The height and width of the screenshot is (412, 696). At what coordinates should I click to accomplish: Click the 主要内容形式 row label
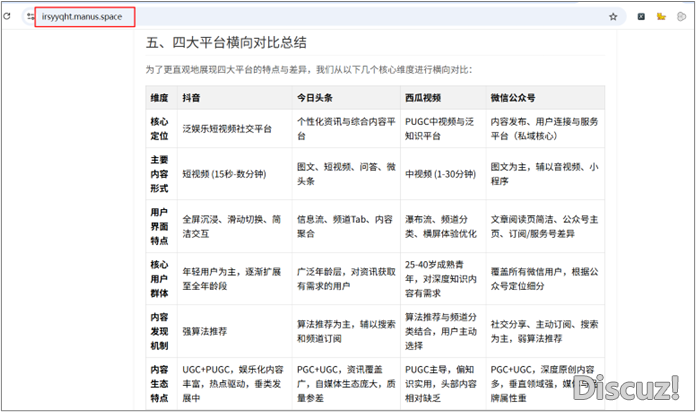click(159, 175)
